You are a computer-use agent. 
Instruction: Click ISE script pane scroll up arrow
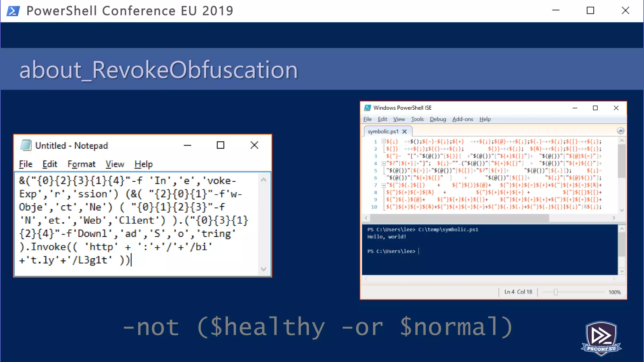point(622,141)
